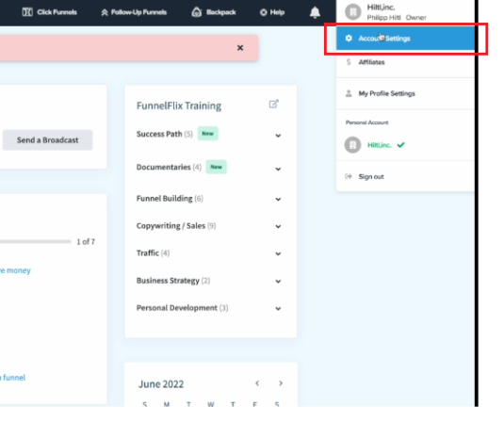Image resolution: width=504 pixels, height=423 pixels.
Task: Click the 1 of 7 progress bar
Action: (x=36, y=241)
